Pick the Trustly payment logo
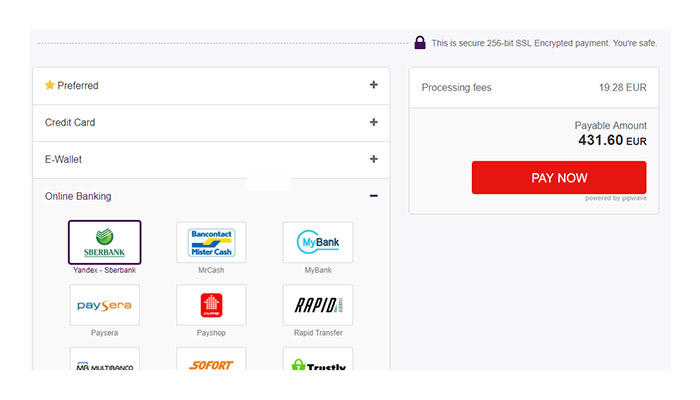700x400 pixels. (x=318, y=360)
